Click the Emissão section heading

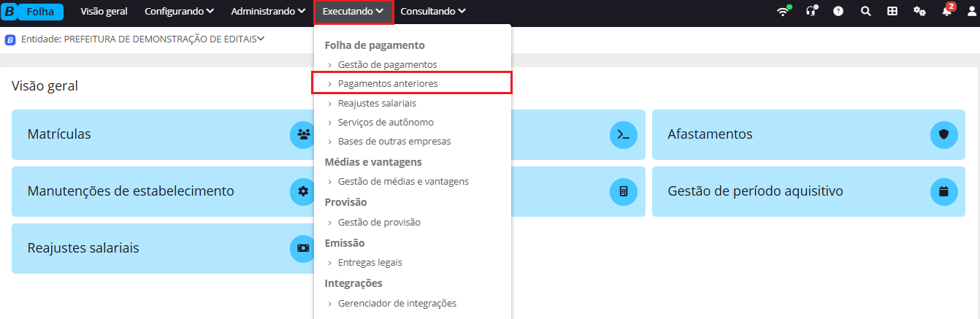pyautogui.click(x=345, y=243)
